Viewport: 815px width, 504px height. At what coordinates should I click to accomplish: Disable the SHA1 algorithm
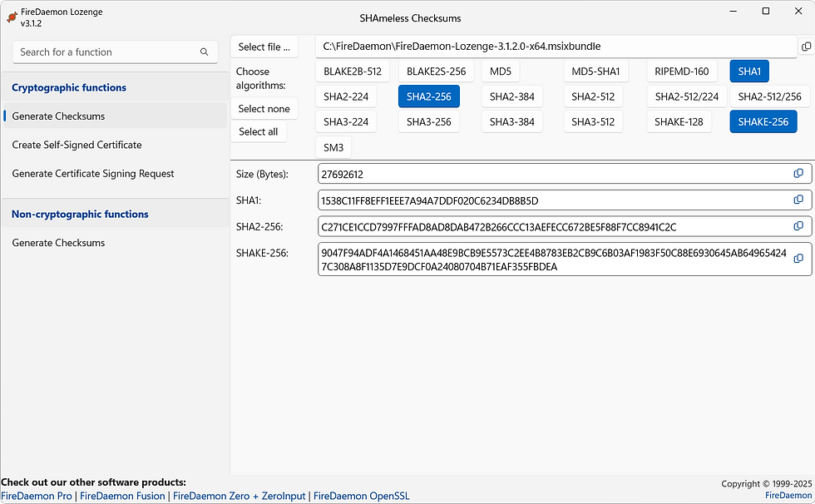tap(749, 72)
